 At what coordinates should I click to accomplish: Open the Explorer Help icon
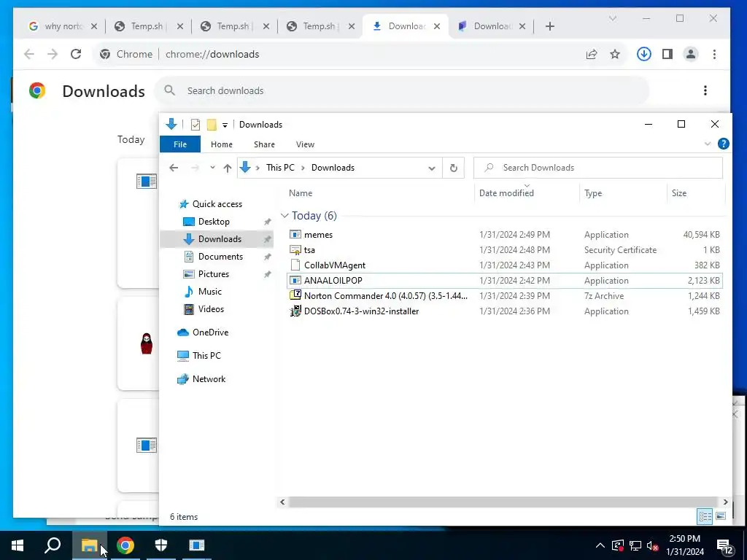723,144
